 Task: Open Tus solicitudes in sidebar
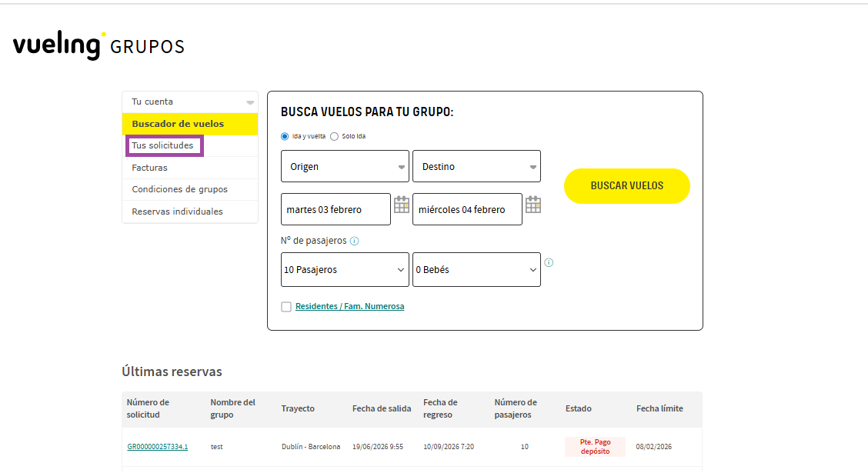pos(162,145)
